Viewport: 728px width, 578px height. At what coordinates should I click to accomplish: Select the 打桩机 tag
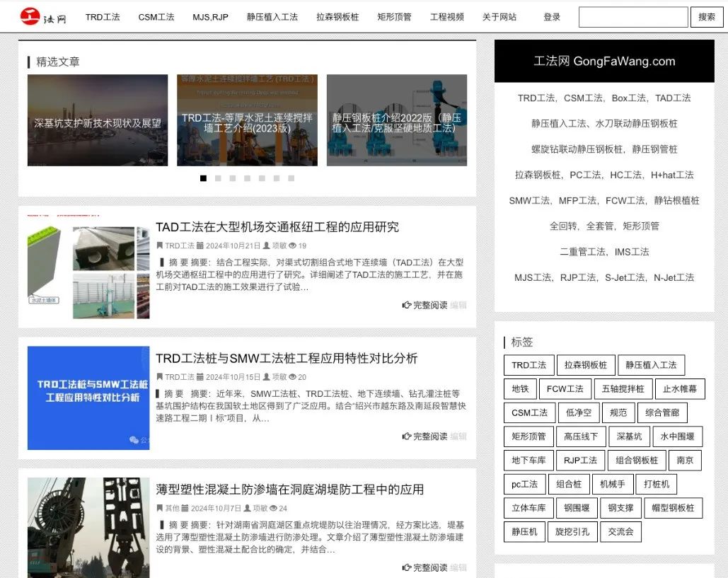pyautogui.click(x=657, y=484)
